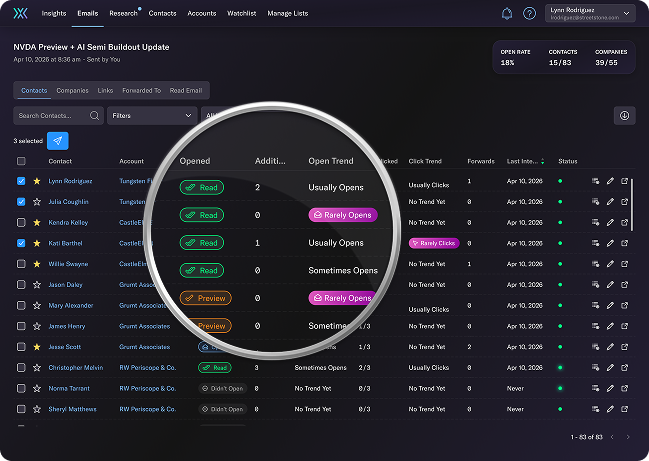649x461 pixels.
Task: Check Christopher Melvin checkbox
Action: point(21,367)
